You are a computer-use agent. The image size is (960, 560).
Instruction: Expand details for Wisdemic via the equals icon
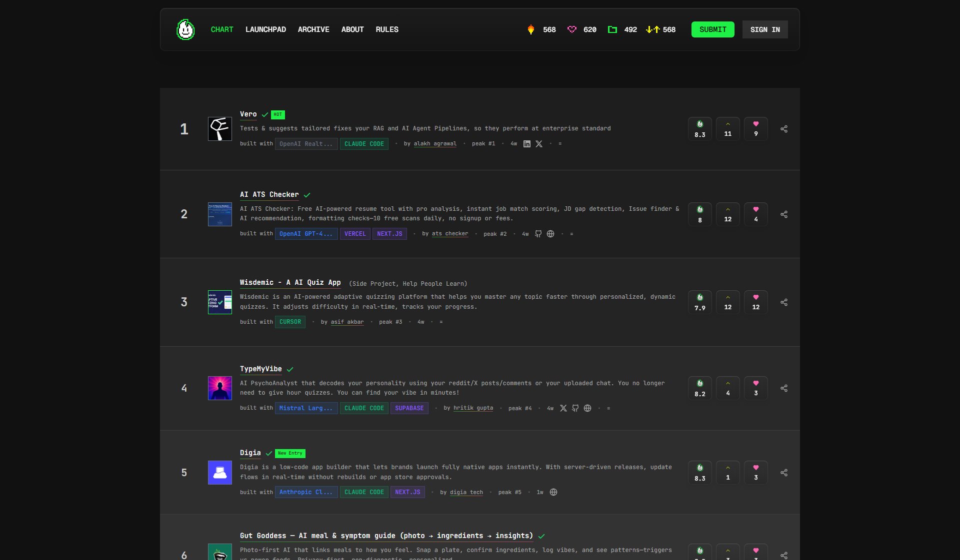[x=441, y=322]
